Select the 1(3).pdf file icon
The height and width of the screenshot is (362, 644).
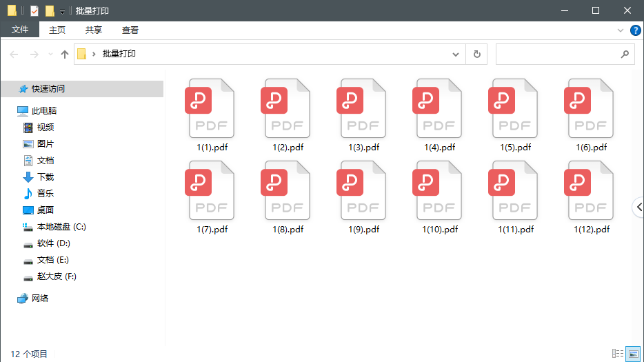tap(361, 108)
